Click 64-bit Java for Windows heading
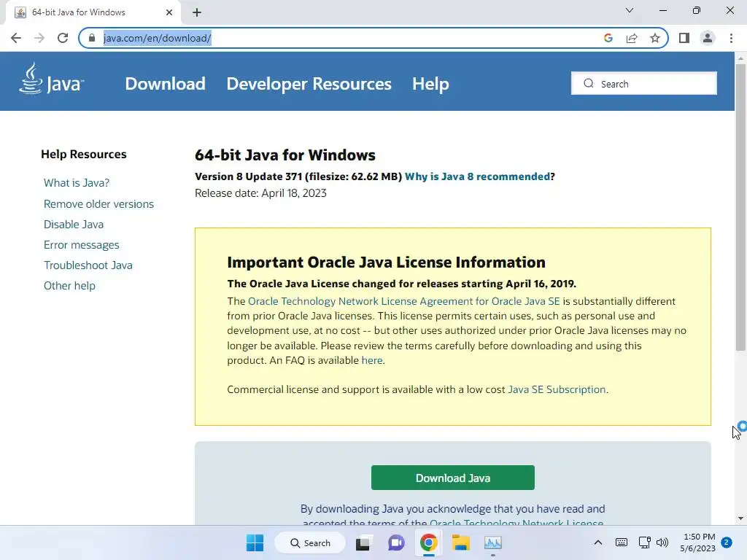Image resolution: width=747 pixels, height=560 pixels. coord(285,155)
